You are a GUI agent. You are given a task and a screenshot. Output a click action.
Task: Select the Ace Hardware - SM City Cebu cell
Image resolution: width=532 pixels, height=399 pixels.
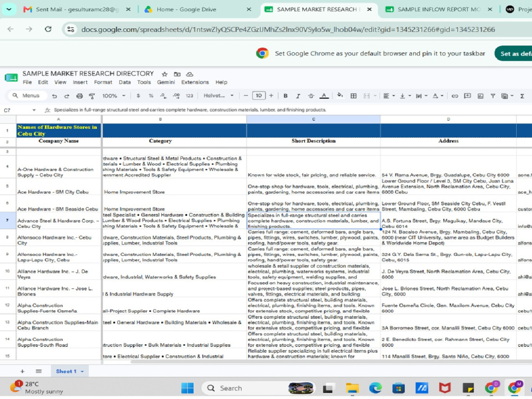click(59, 186)
